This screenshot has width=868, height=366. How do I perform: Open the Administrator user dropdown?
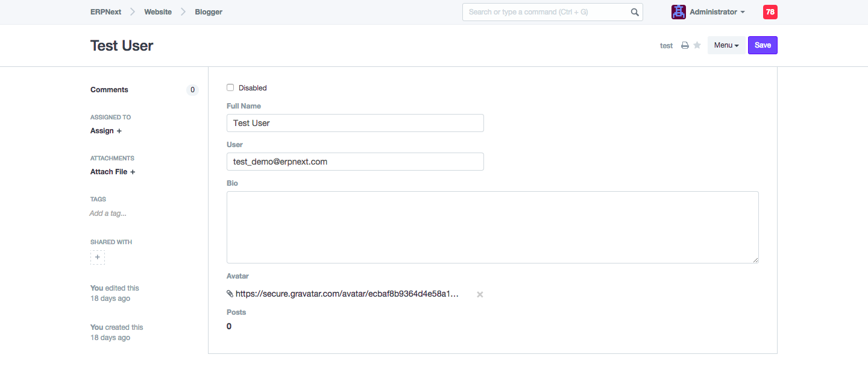[x=717, y=12]
